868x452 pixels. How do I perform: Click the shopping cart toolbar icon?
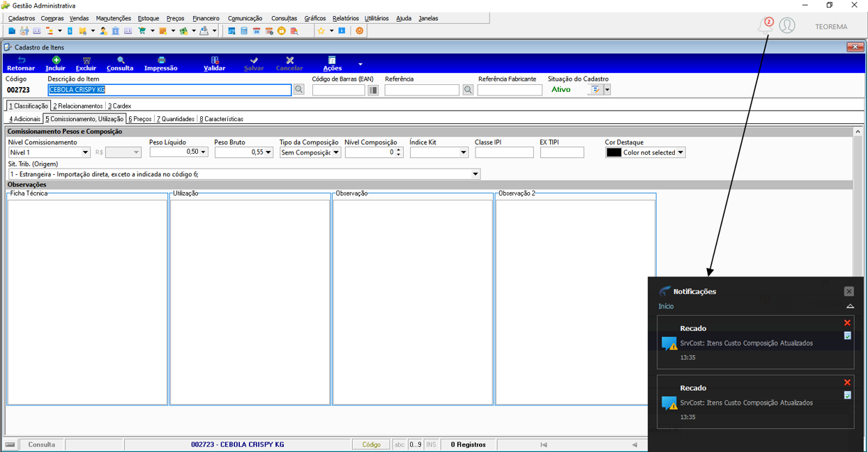pos(142,31)
